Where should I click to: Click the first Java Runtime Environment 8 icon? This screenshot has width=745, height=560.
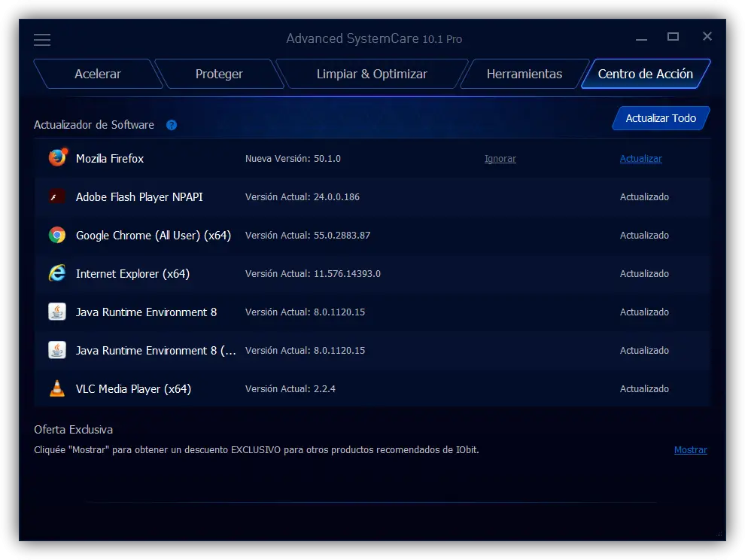57,312
